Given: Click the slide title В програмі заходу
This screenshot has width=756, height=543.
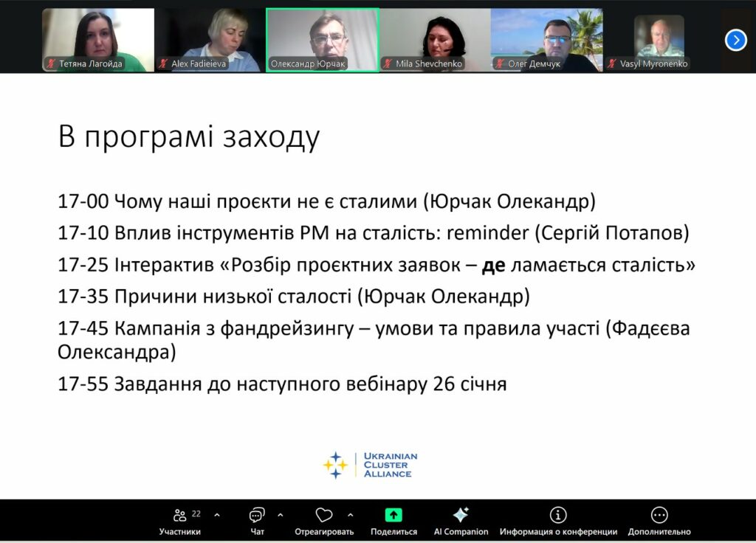Looking at the screenshot, I should [x=189, y=137].
